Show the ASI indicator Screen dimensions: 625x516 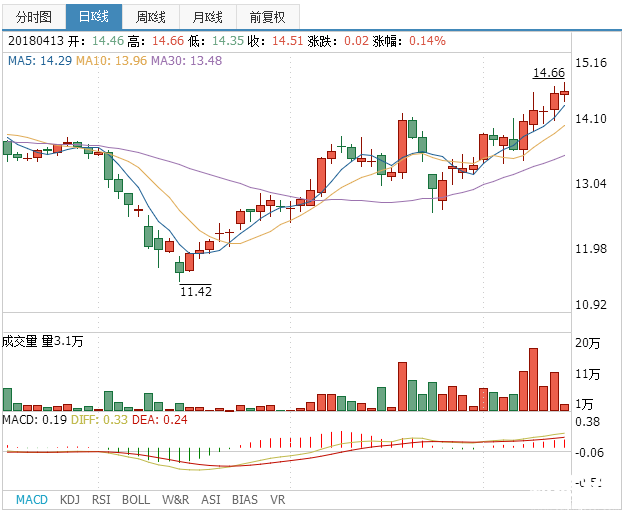point(210,500)
